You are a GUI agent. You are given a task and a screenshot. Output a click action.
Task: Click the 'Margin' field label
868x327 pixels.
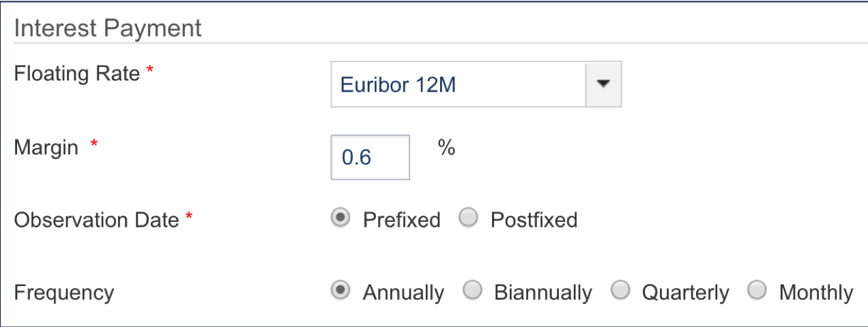click(46, 147)
